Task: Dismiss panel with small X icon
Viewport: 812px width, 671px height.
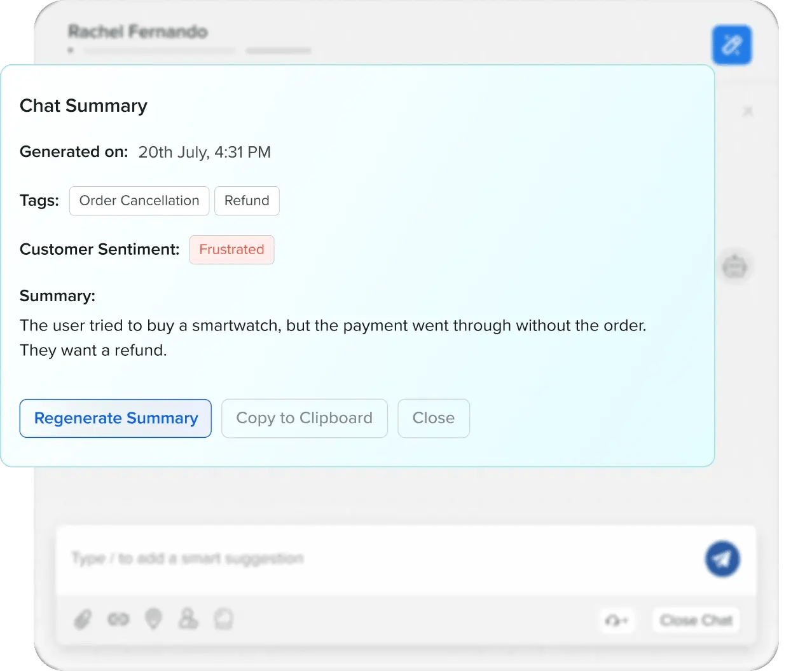Action: tap(748, 111)
